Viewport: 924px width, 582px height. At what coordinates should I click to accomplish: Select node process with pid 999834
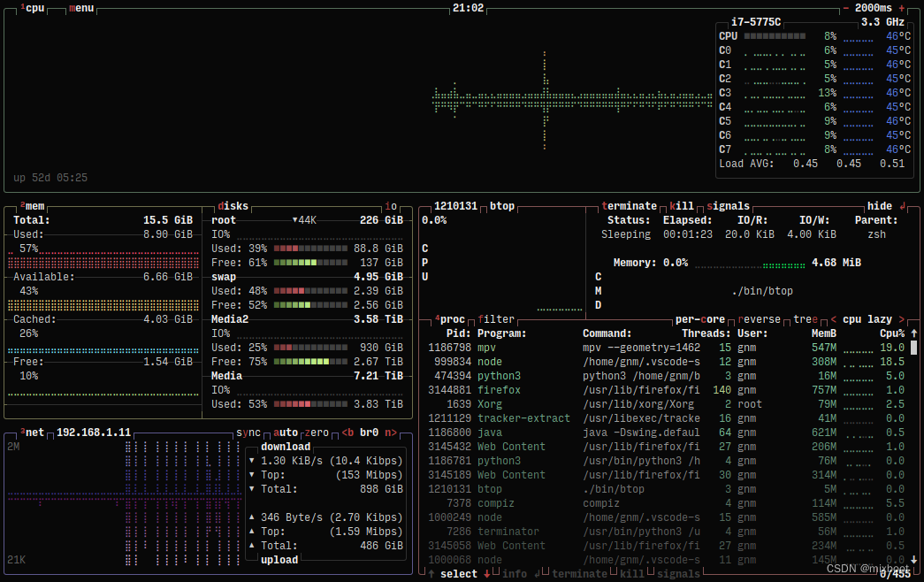click(667, 362)
